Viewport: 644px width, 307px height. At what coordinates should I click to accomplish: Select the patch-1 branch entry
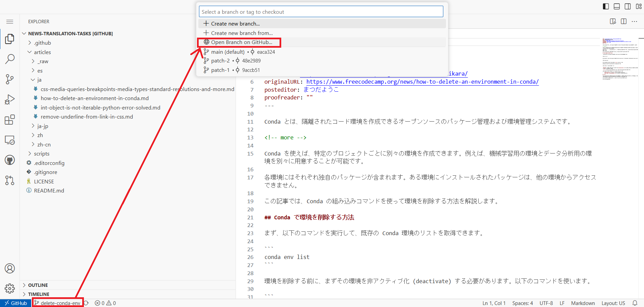pos(322,70)
